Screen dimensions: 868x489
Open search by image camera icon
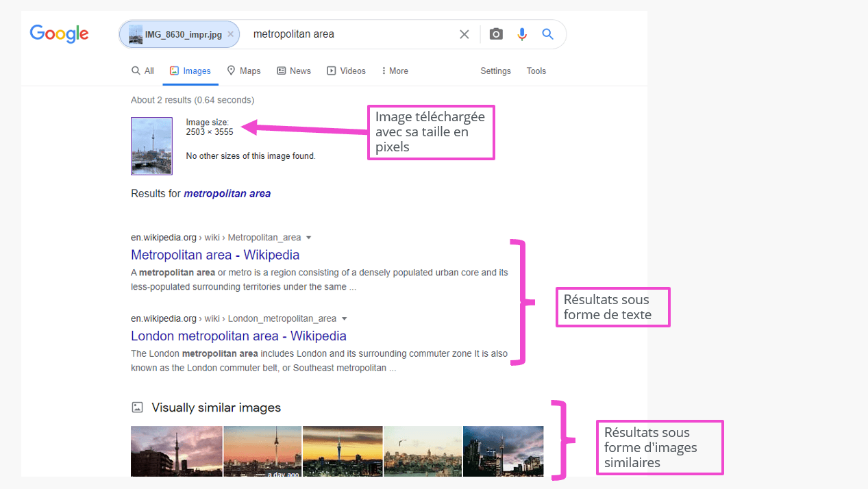pos(496,34)
